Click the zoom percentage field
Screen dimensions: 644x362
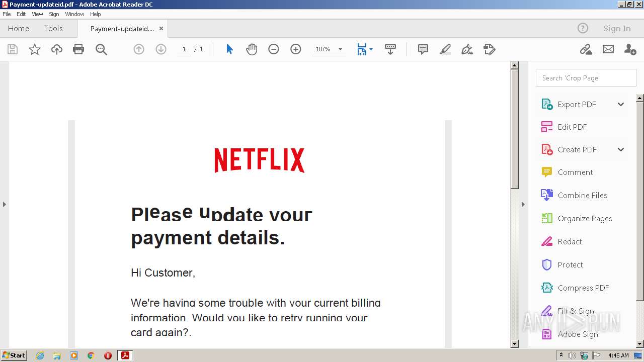[x=323, y=49]
